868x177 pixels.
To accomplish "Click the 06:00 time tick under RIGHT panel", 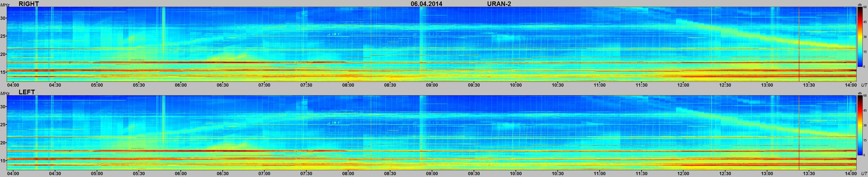I will pos(181,85).
